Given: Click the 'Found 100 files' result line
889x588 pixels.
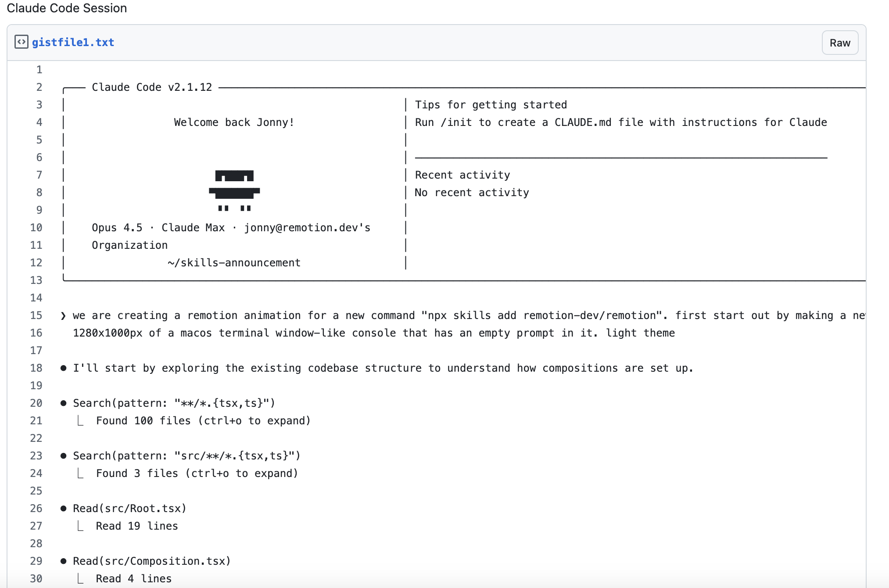Looking at the screenshot, I should point(203,421).
